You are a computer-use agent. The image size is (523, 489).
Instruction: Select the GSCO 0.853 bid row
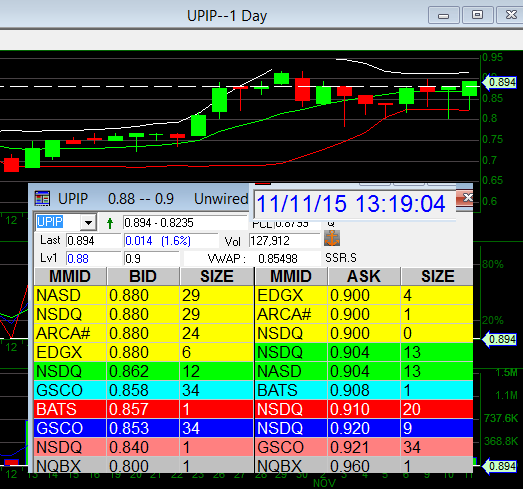[144, 428]
